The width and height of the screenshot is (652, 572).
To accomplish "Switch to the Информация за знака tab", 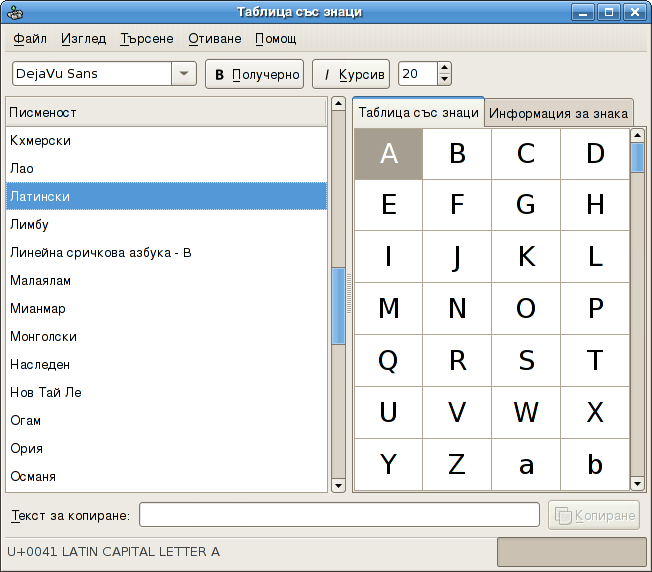I will pos(558,113).
